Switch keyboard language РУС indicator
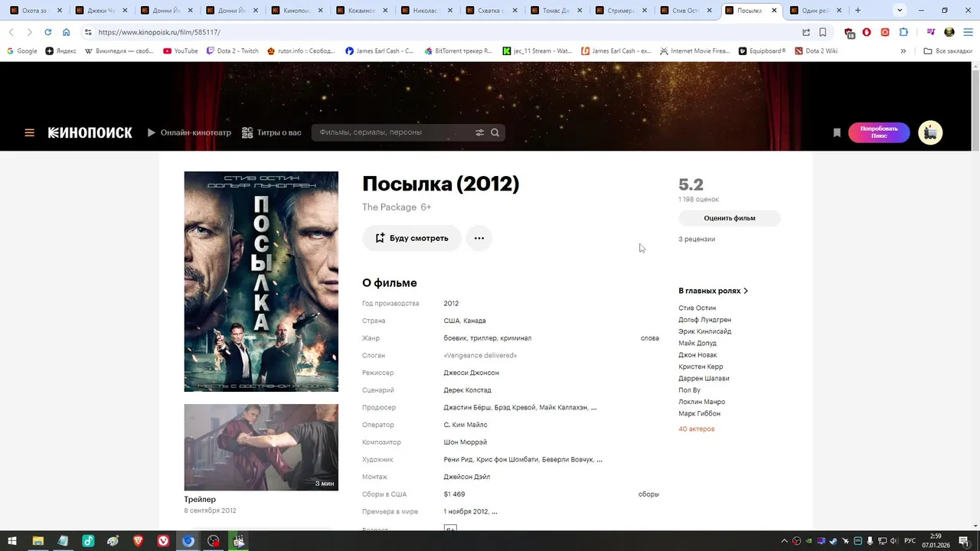The image size is (980, 551). 910,541
